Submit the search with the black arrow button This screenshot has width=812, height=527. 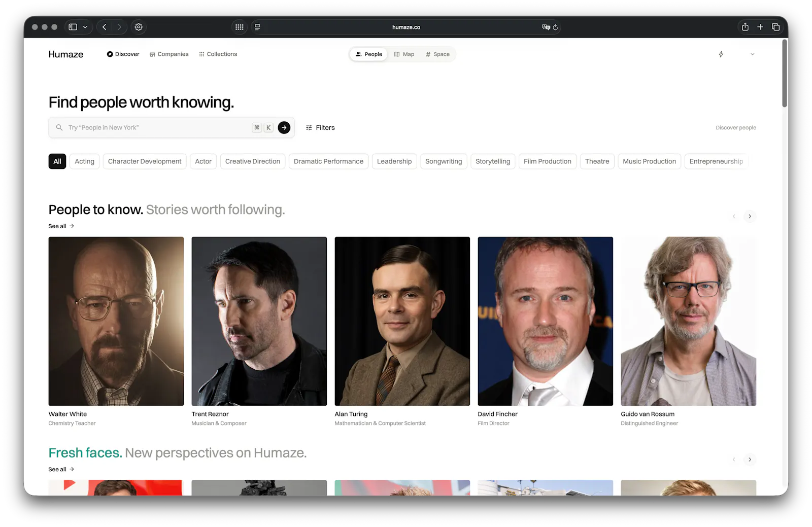(x=284, y=128)
